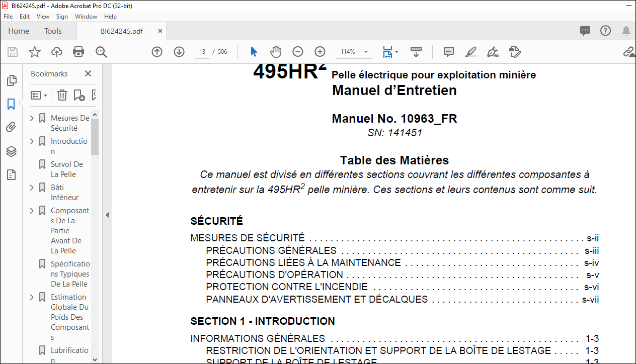
Task: Click the share link icon
Action: point(629,52)
